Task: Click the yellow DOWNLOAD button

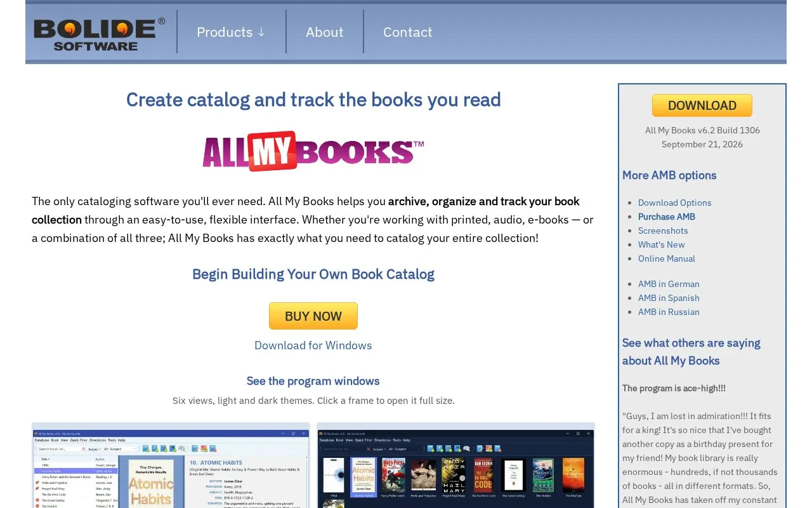Action: coord(702,105)
